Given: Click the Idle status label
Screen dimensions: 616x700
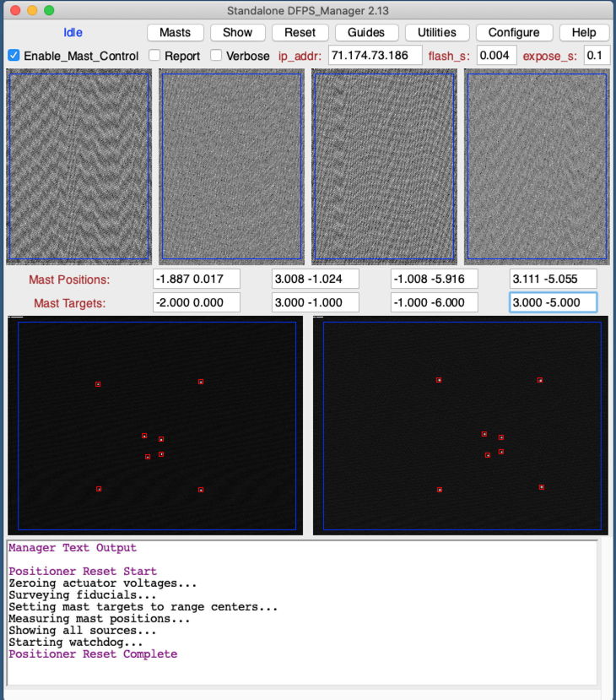Looking at the screenshot, I should point(73,33).
